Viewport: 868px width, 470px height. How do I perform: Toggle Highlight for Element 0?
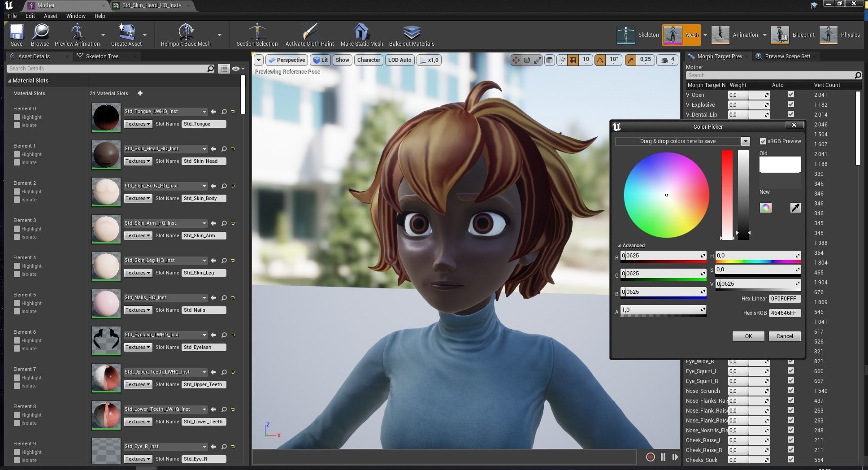pos(17,117)
